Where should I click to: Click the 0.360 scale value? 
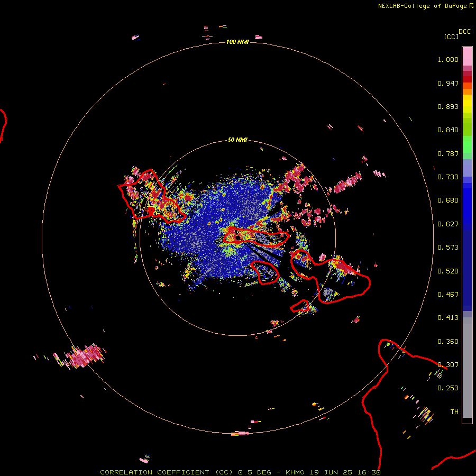[x=448, y=342]
